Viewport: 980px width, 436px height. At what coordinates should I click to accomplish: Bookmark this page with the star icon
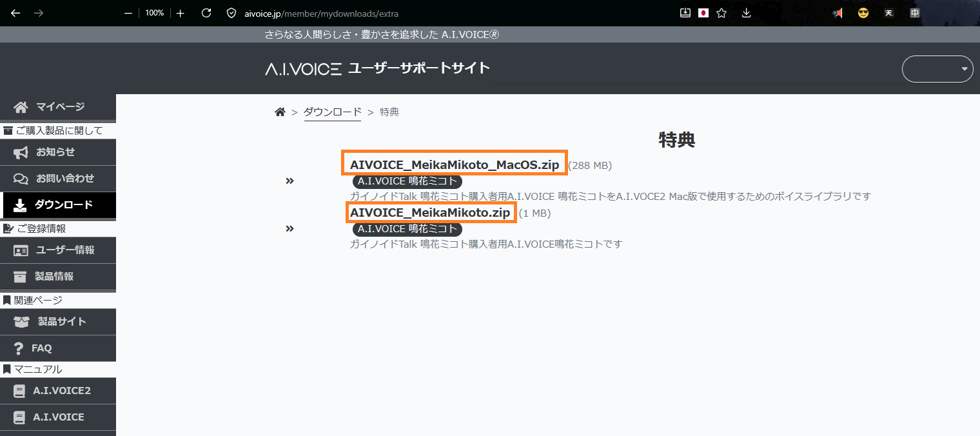tap(721, 13)
